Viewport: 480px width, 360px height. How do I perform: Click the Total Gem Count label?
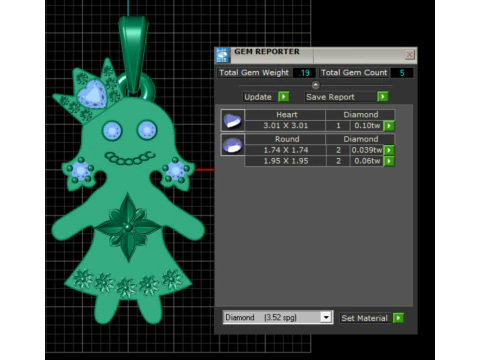354,73
